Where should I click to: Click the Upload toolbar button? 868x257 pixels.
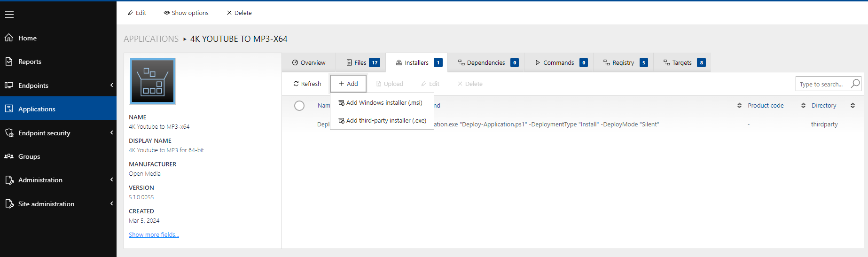390,84
